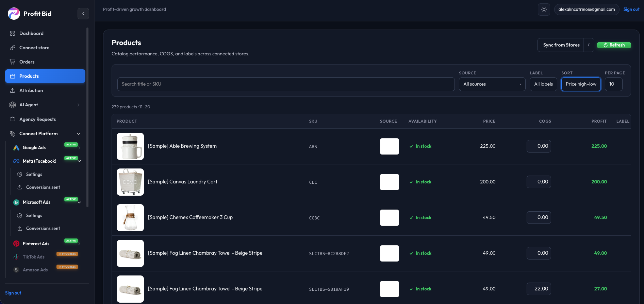The image size is (644, 304).
Task: Expand the AI Agent menu
Action: pyautogui.click(x=79, y=105)
